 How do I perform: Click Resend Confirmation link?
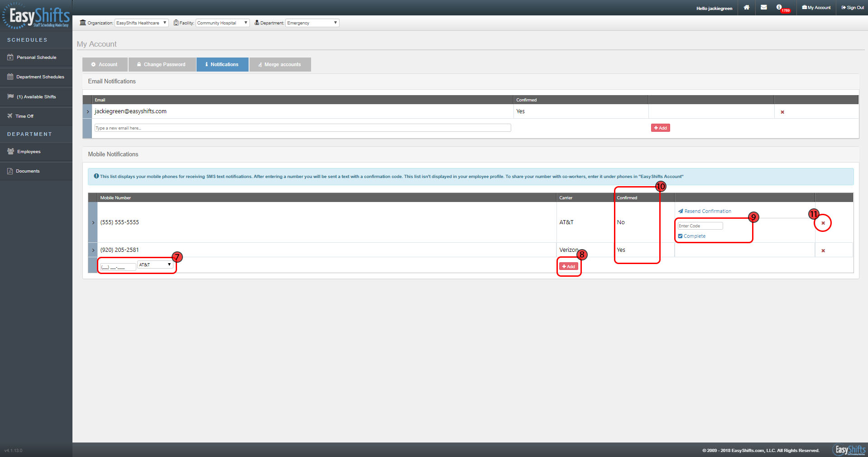(x=705, y=211)
